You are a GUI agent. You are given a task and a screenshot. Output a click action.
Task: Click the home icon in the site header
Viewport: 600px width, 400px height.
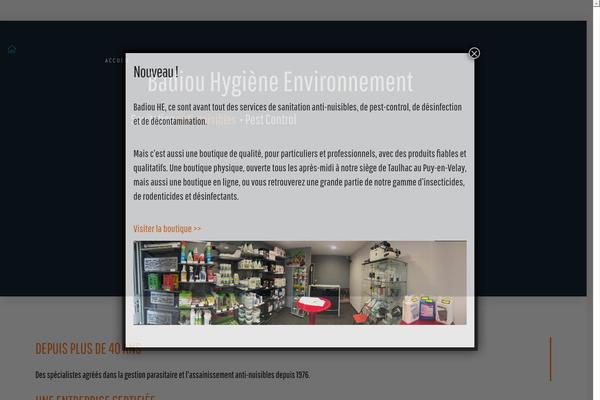point(12,49)
